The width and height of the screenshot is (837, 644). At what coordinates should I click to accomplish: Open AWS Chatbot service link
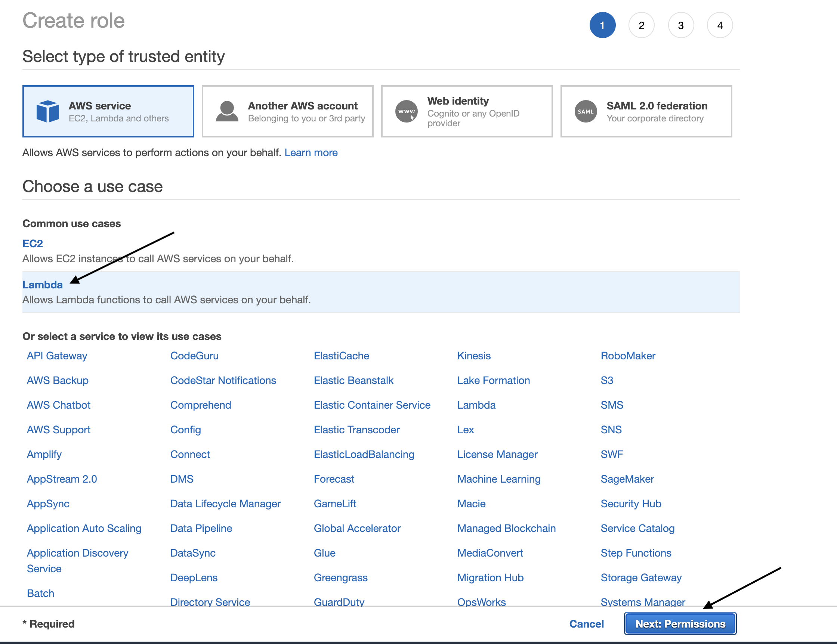pos(59,405)
